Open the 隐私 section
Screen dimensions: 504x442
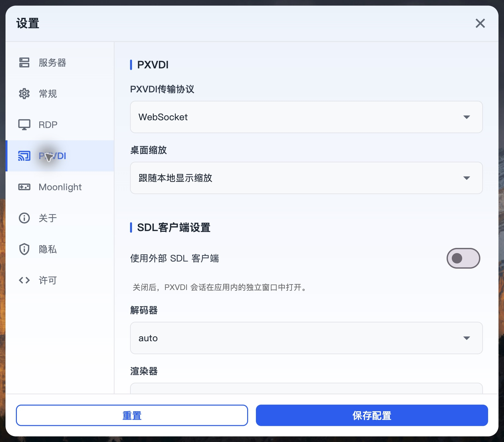click(60, 249)
